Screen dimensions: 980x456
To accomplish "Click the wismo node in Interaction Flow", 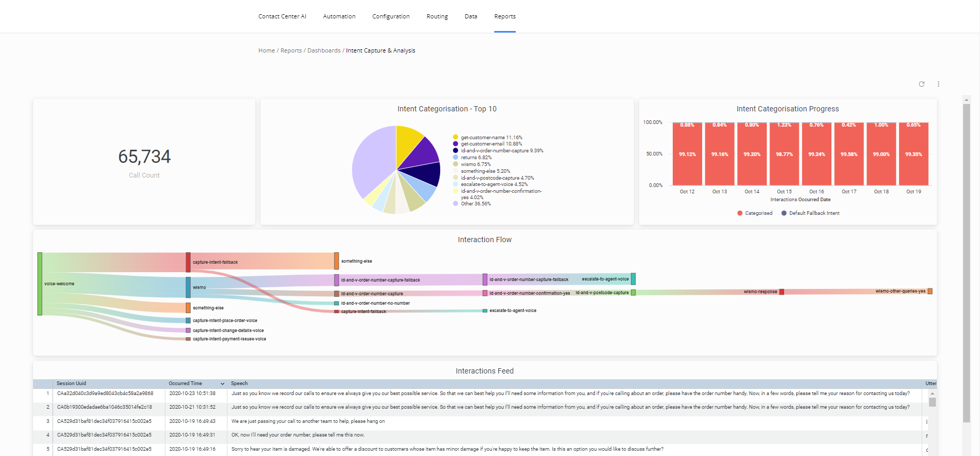I will pos(188,287).
